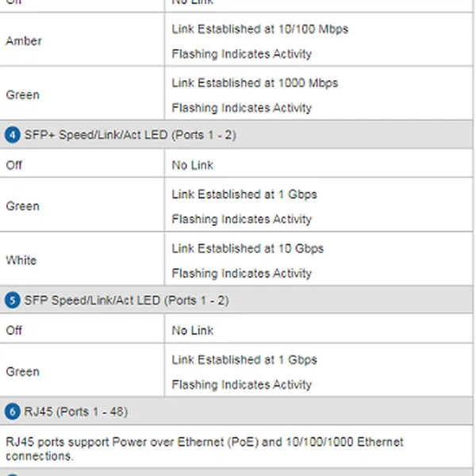Click the number 5 circle badge
The height and width of the screenshot is (476, 476).
point(12,301)
